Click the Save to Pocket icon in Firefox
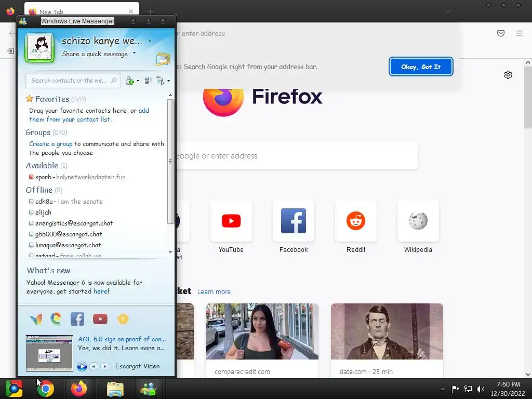The image size is (532, 399). [501, 33]
